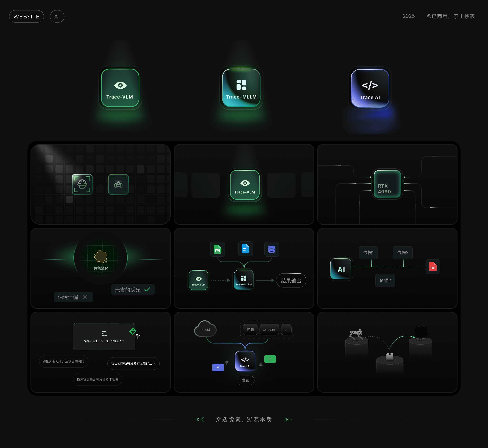Click the small Trace AI tile above 发布
The height and width of the screenshot is (448, 488).
pos(245,361)
